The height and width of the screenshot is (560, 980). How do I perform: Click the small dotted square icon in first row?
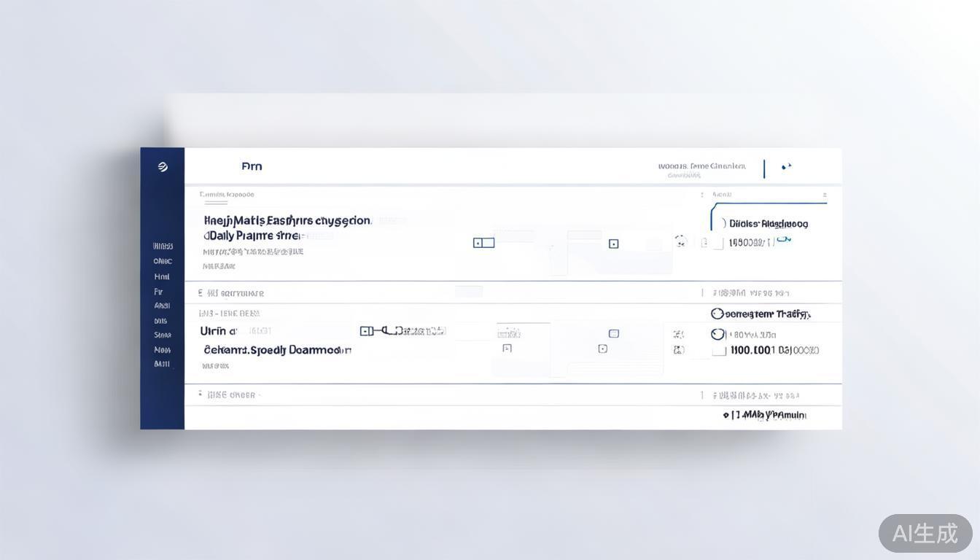point(613,244)
